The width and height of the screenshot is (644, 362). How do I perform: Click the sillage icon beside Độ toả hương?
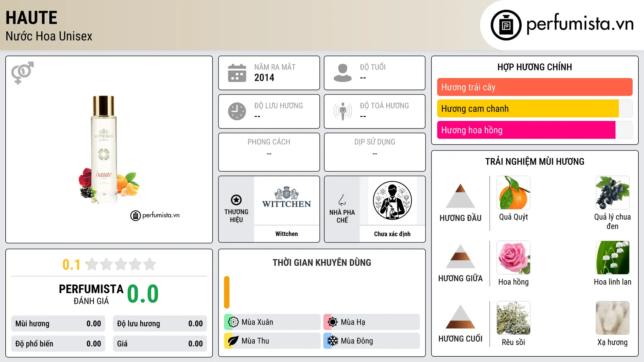point(343,111)
